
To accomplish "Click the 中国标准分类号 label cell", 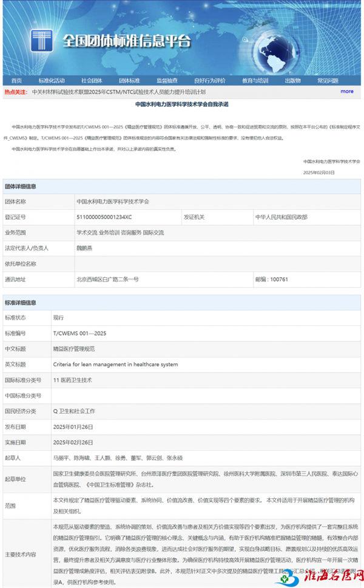I will pyautogui.click(x=27, y=396).
